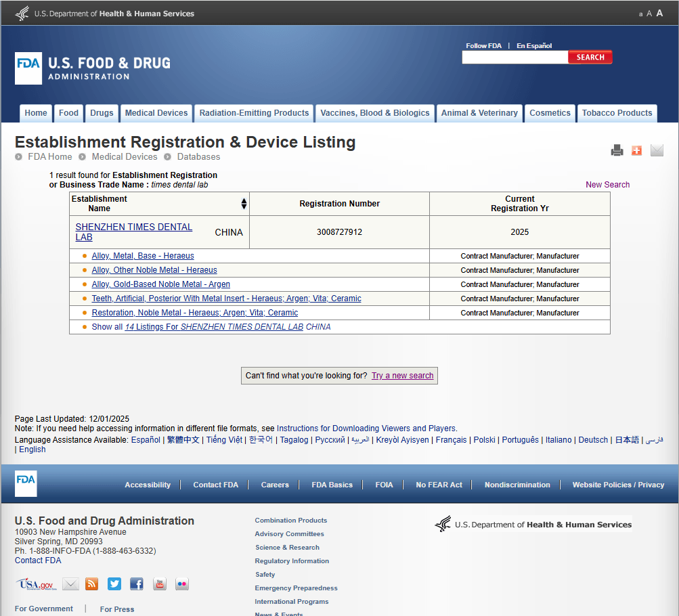Go to Vaccines, Blood & Biologics tab

tap(375, 113)
